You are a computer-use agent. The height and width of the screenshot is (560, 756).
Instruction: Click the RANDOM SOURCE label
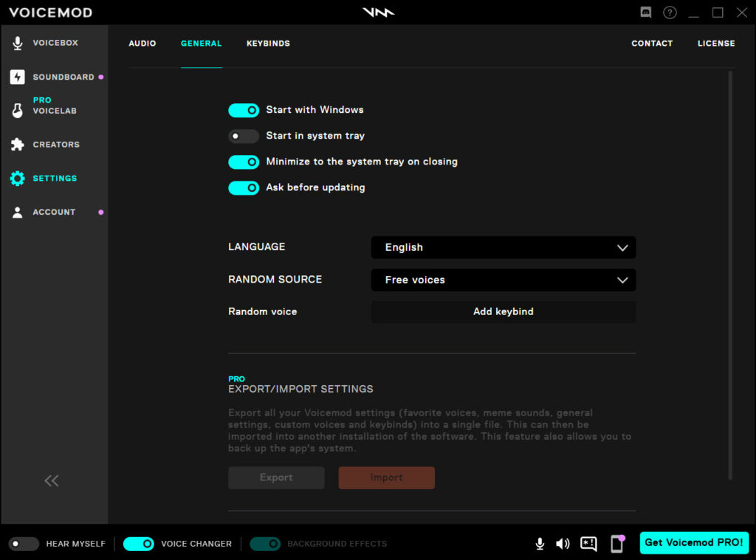click(275, 280)
